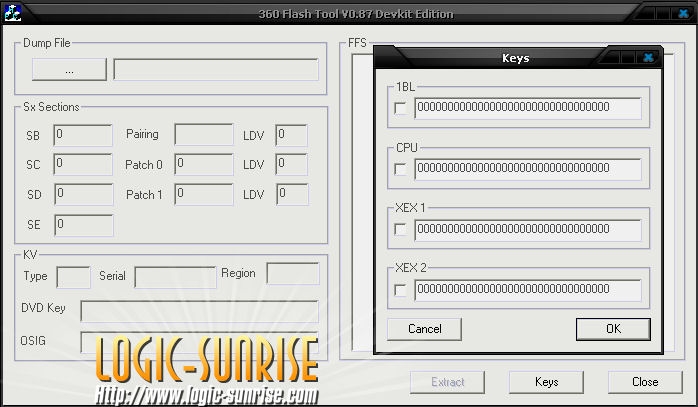Click the Patch 0 field

(204, 165)
